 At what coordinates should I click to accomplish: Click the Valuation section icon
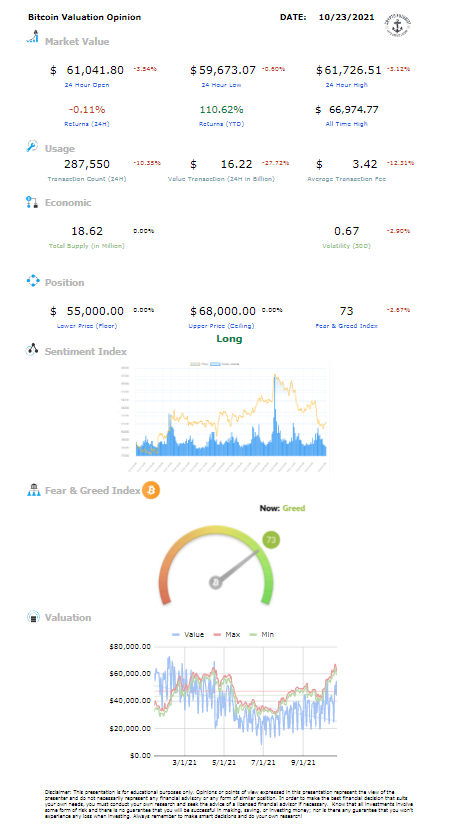(x=33, y=617)
